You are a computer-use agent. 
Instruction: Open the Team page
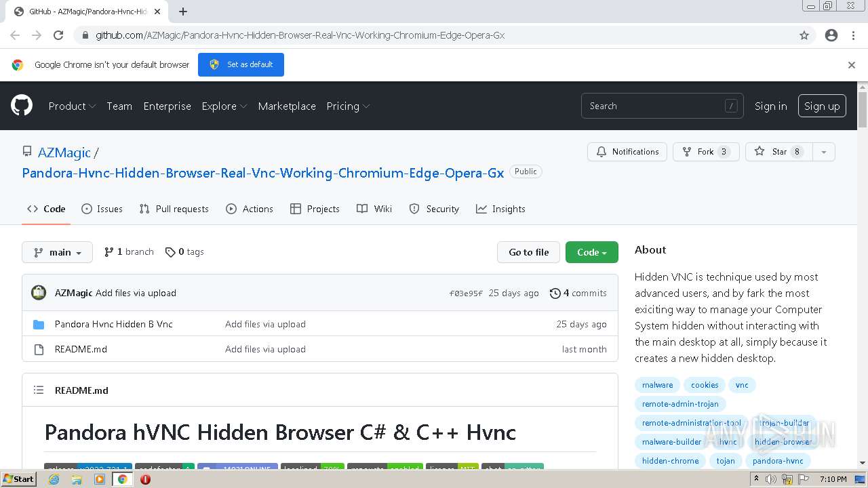click(119, 106)
